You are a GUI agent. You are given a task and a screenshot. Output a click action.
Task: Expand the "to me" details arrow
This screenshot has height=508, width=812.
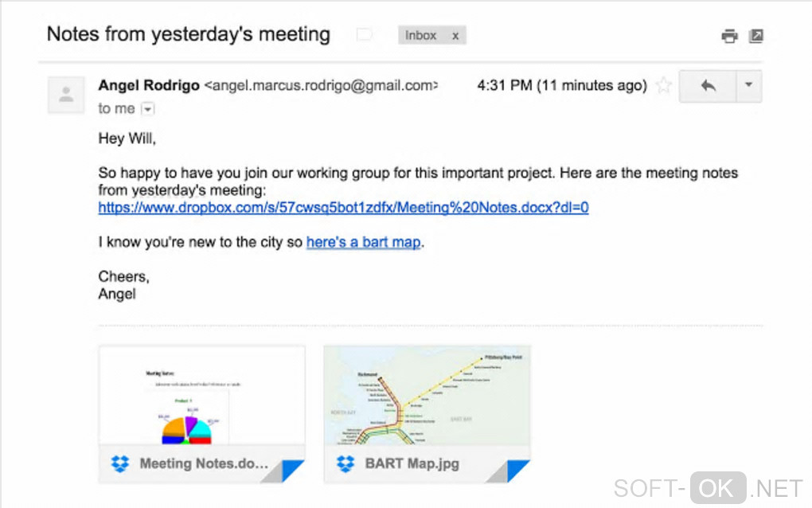pyautogui.click(x=147, y=109)
